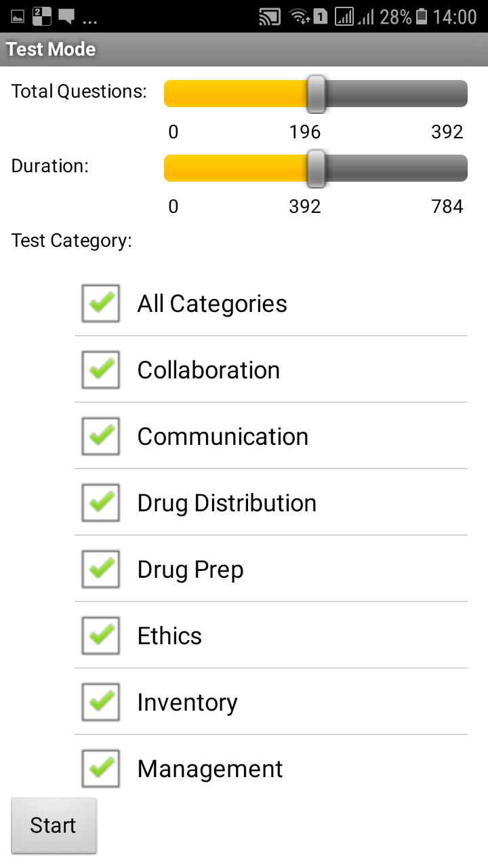Tap the battery icon in status bar
Viewport: 488px width, 868px height.
pos(422,17)
